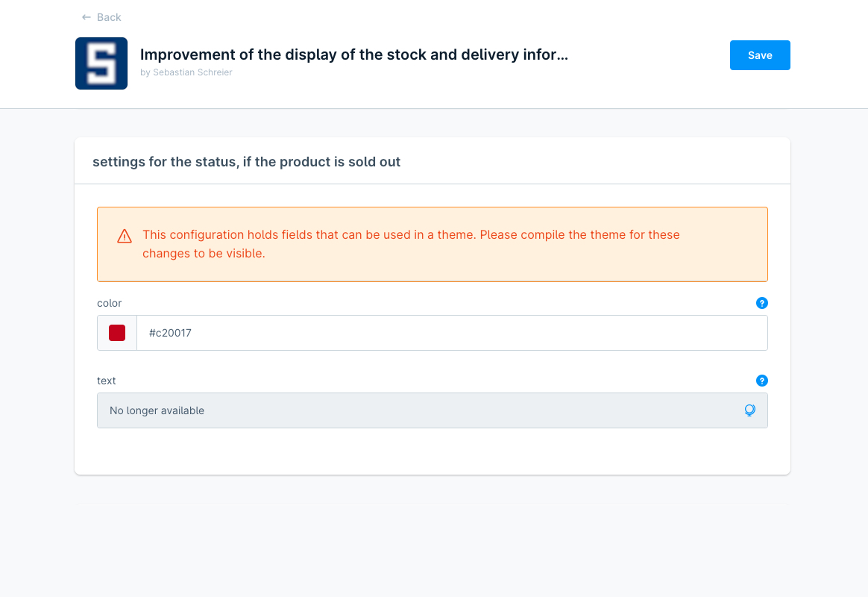Click the blue S plugin logo
Image resolution: width=868 pixels, height=597 pixels.
(101, 63)
